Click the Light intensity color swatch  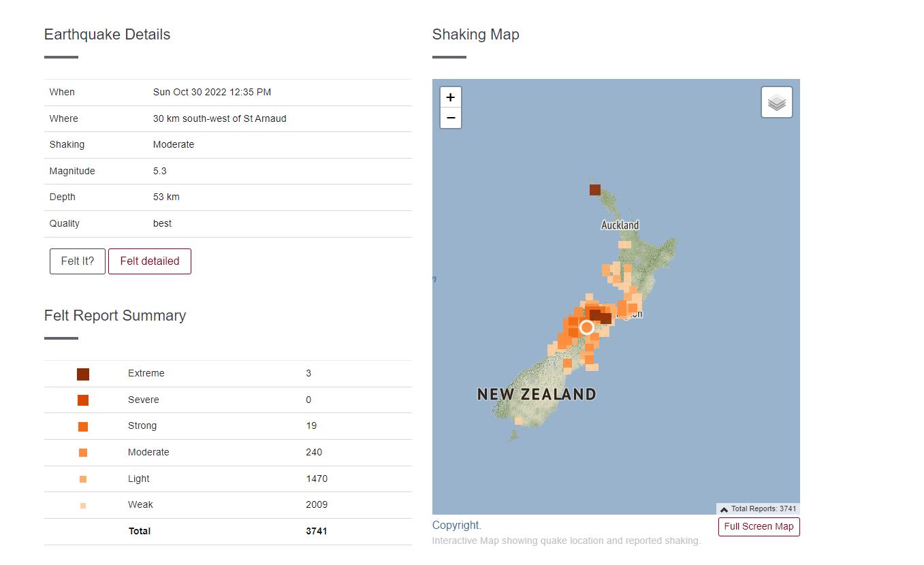coord(83,479)
